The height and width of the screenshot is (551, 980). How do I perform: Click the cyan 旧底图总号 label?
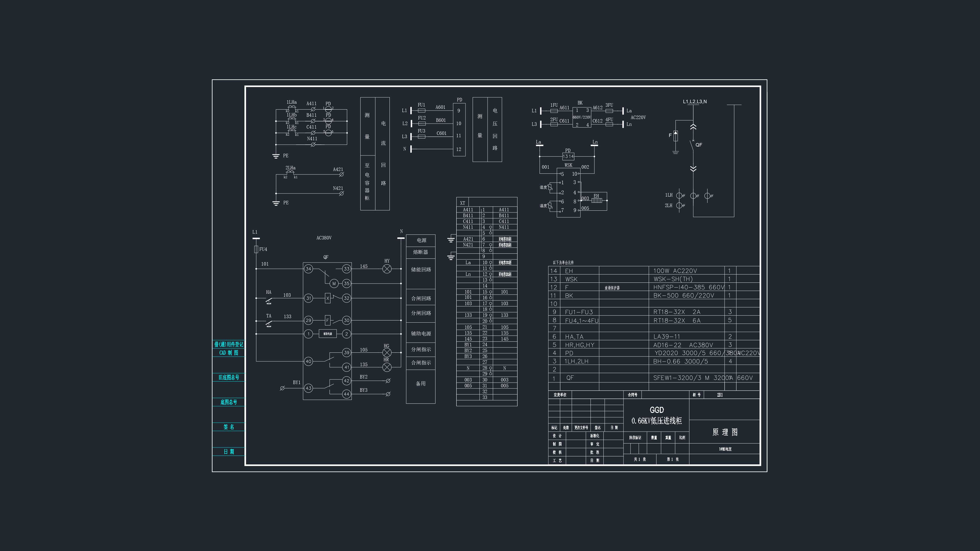(229, 377)
